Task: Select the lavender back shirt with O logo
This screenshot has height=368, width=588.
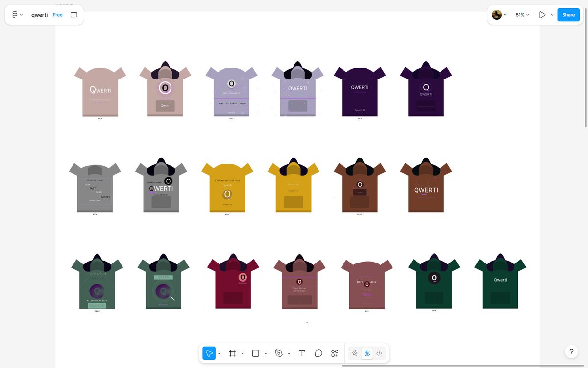Action: point(231,92)
